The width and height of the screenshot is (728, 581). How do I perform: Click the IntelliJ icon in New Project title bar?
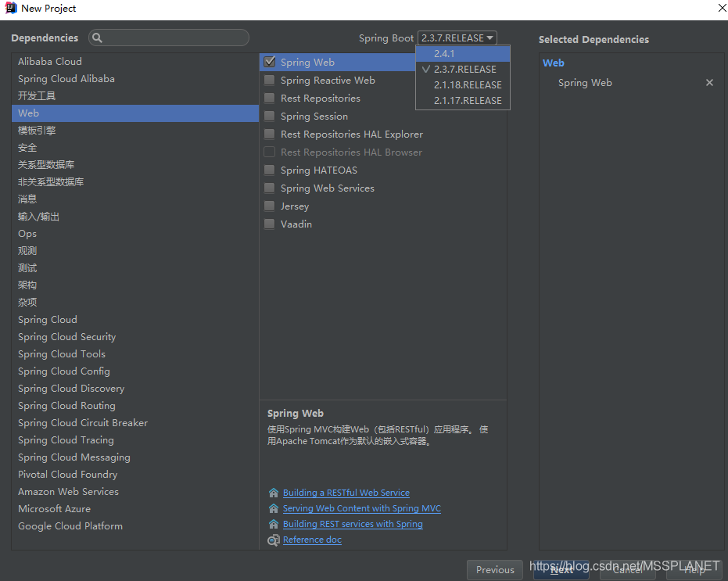(11, 8)
